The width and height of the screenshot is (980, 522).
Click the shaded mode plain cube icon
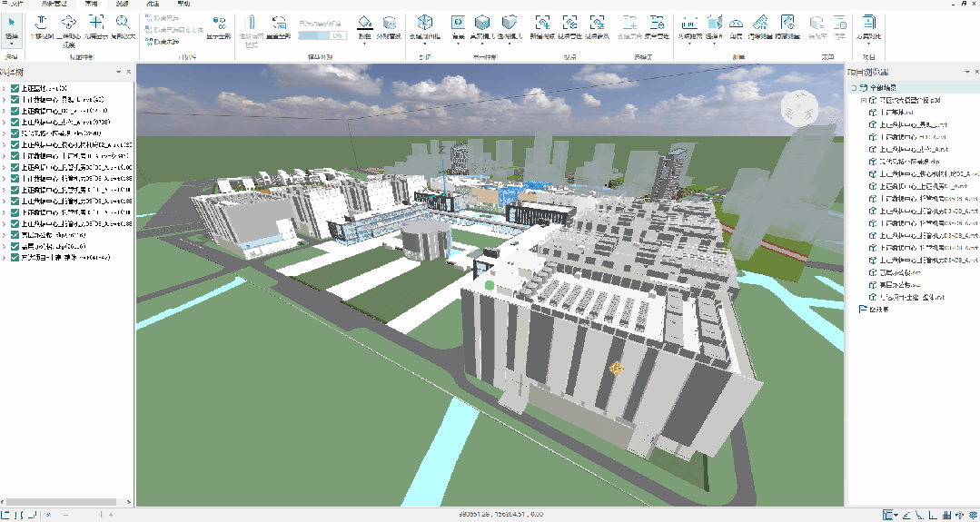(x=510, y=23)
